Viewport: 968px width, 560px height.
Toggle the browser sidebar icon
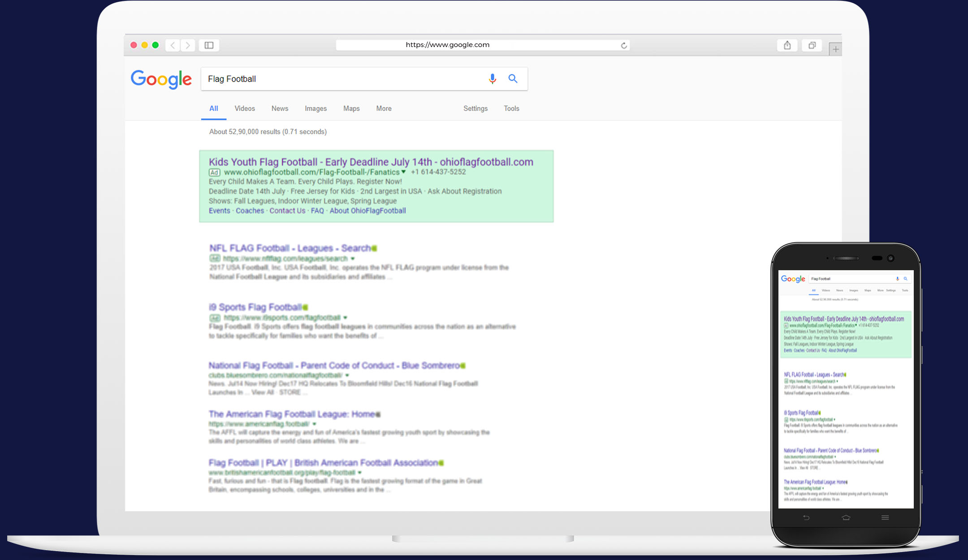point(209,45)
